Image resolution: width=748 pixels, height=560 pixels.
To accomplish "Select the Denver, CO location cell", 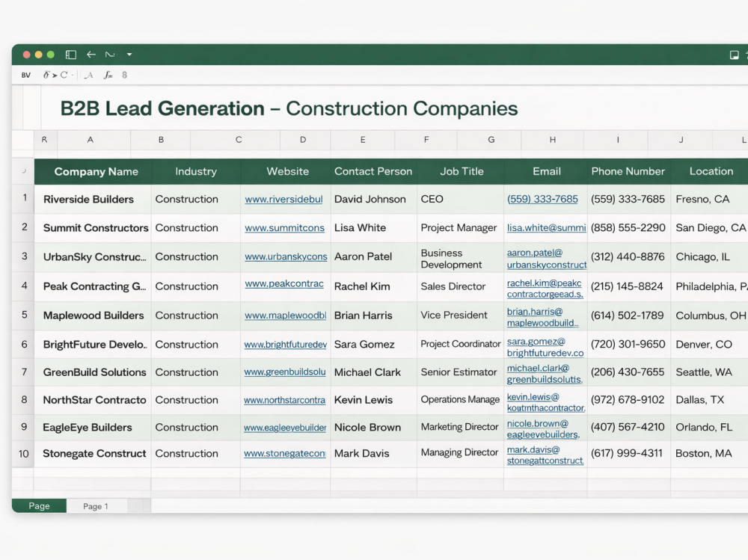I will pyautogui.click(x=709, y=345).
